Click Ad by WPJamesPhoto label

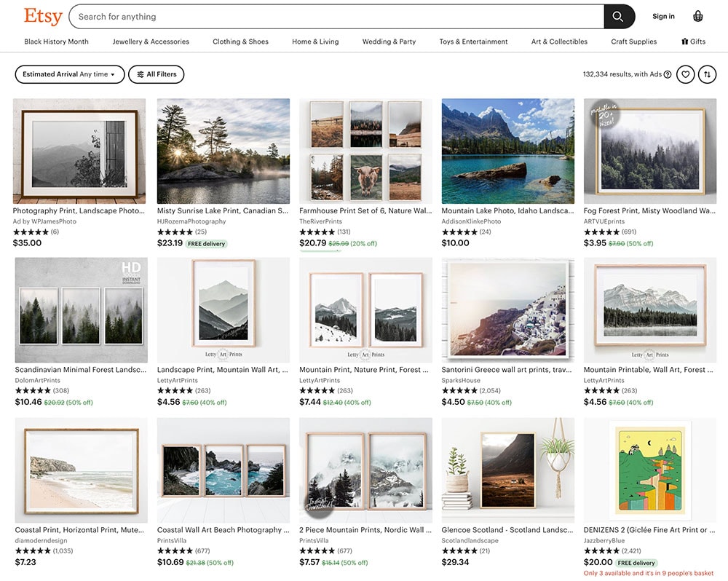(44, 221)
